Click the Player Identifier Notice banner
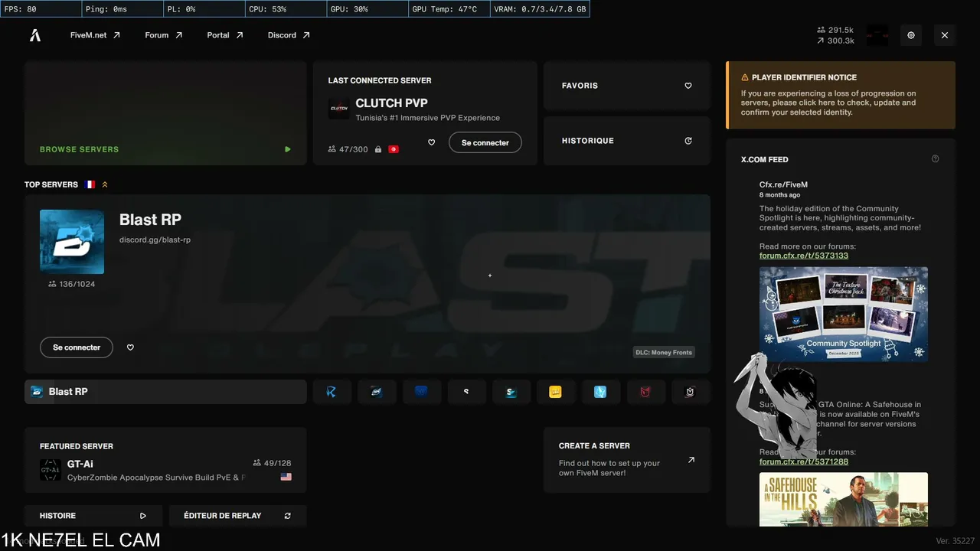 pyautogui.click(x=841, y=95)
